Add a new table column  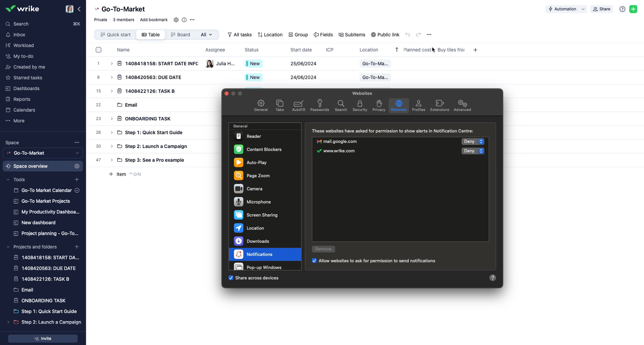click(x=475, y=50)
